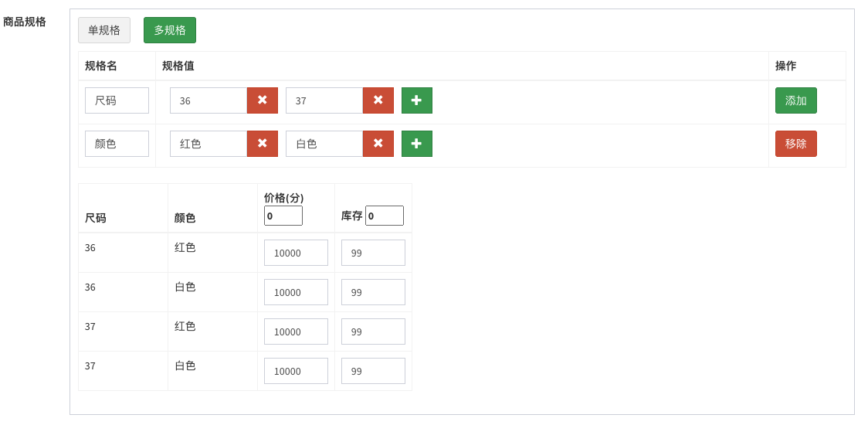Edit the spec value field containing 白色
Screen dimensions: 868x425
(324, 144)
